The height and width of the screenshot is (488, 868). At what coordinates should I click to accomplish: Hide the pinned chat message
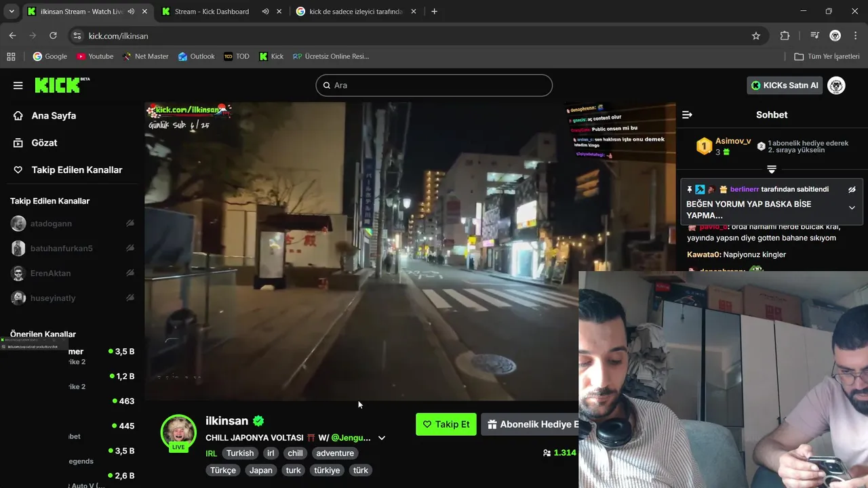click(x=852, y=190)
